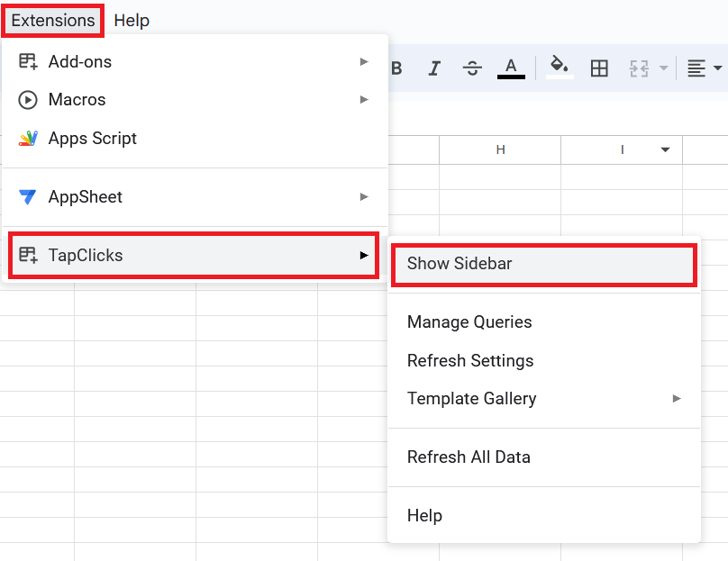Open the horizontal align icon
Viewport: 728px width, 561px height.
696,68
